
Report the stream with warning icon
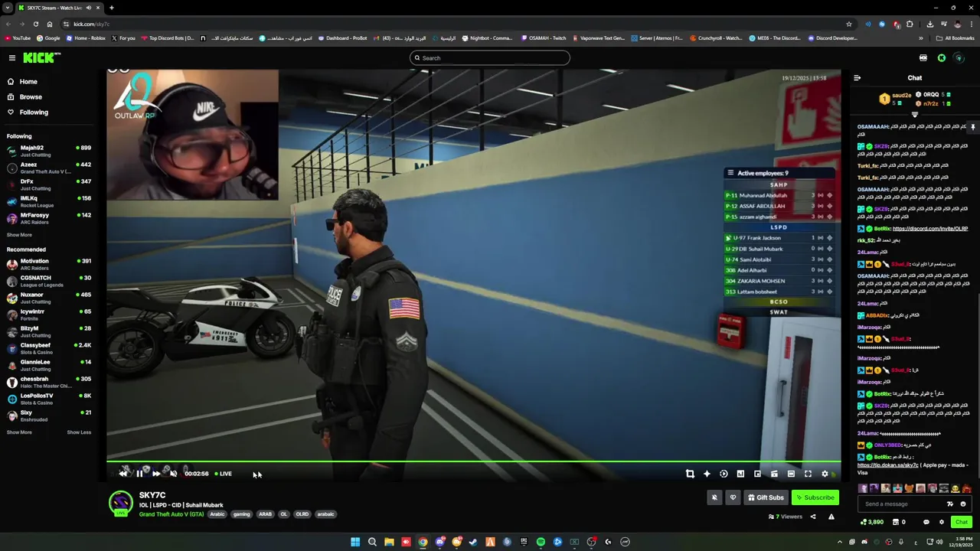831,517
